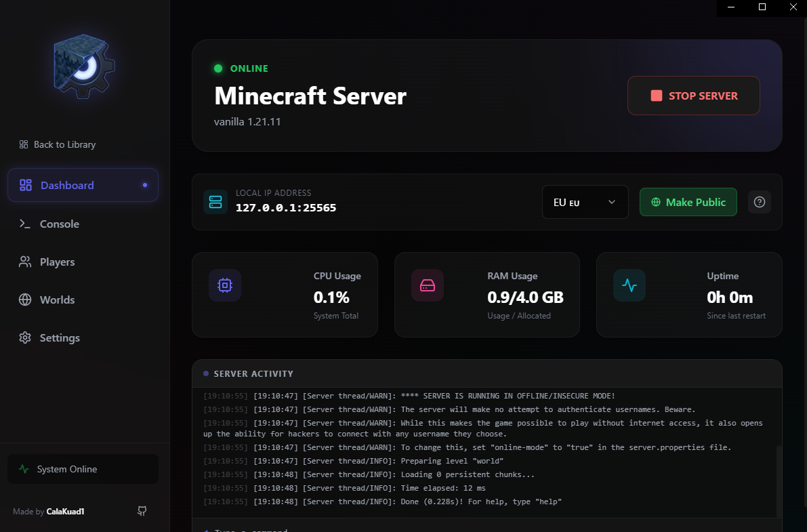807x532 pixels.
Task: Click the app logo cube
Action: [x=83, y=66]
